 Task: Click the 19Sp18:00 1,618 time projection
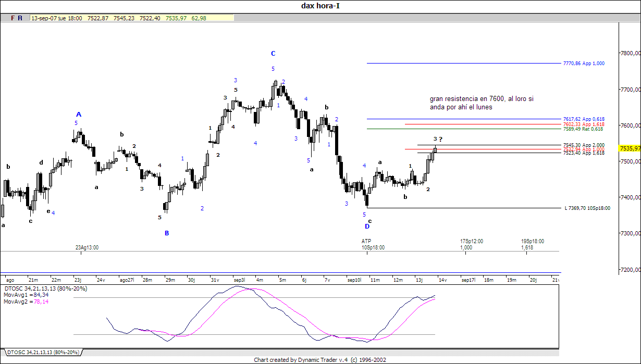click(x=532, y=245)
